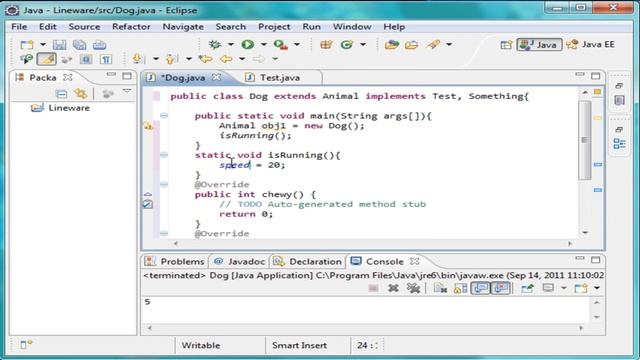
Task: Collapse the main method fold marker
Action: click(x=164, y=116)
